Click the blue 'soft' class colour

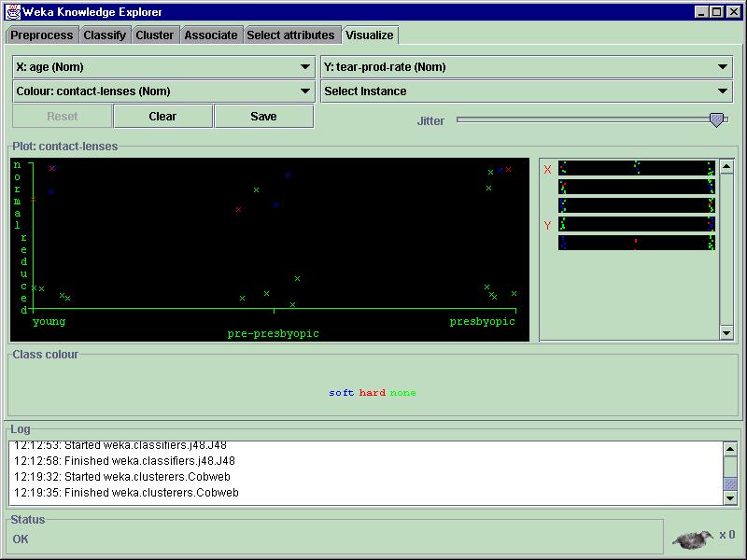point(342,393)
